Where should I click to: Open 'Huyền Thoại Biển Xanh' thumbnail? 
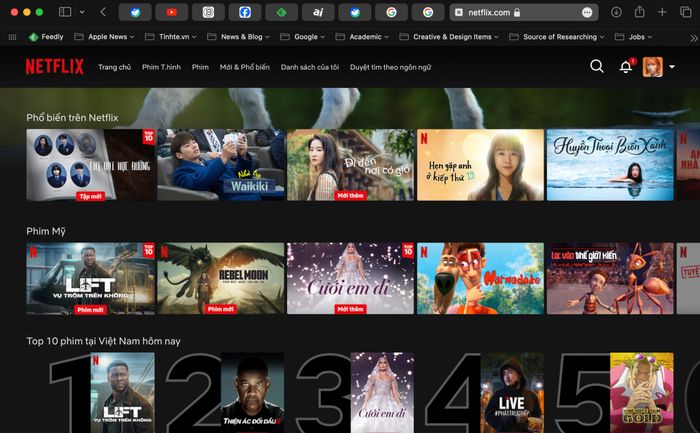click(610, 165)
